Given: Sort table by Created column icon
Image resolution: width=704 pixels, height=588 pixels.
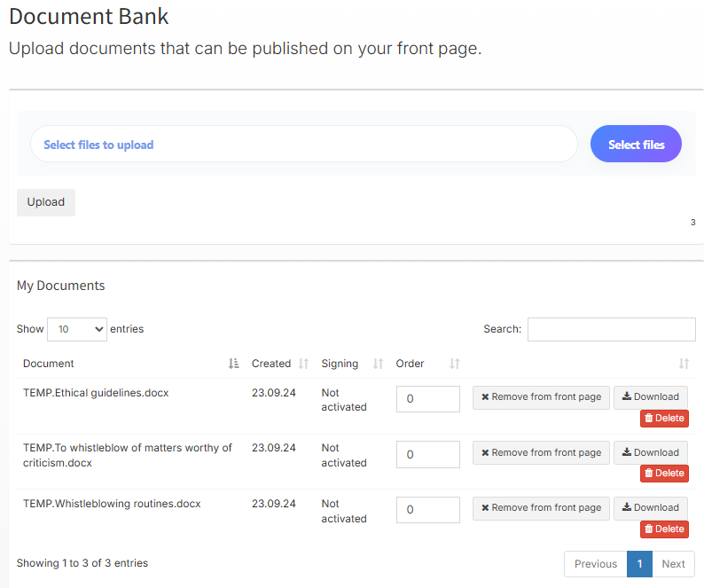Looking at the screenshot, I should pyautogui.click(x=303, y=364).
